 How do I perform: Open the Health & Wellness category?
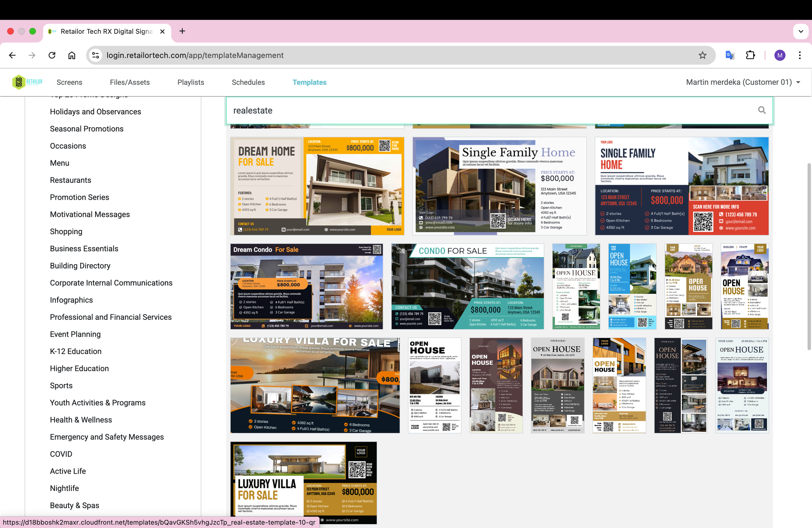(x=81, y=420)
